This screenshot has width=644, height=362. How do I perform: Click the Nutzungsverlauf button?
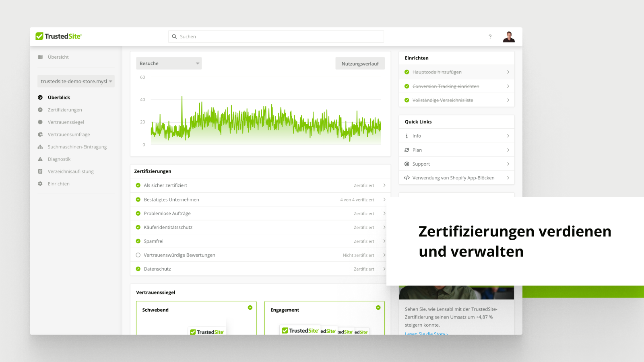click(360, 64)
